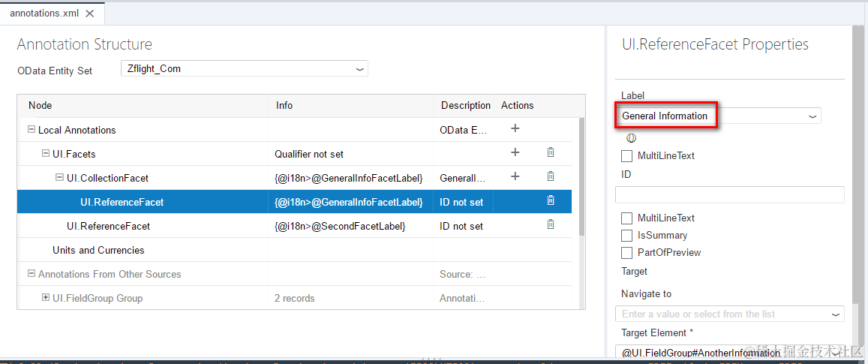Image resolution: width=868 pixels, height=364 pixels.
Task: Toggle MultiLineText checkbox under Label
Action: point(626,155)
